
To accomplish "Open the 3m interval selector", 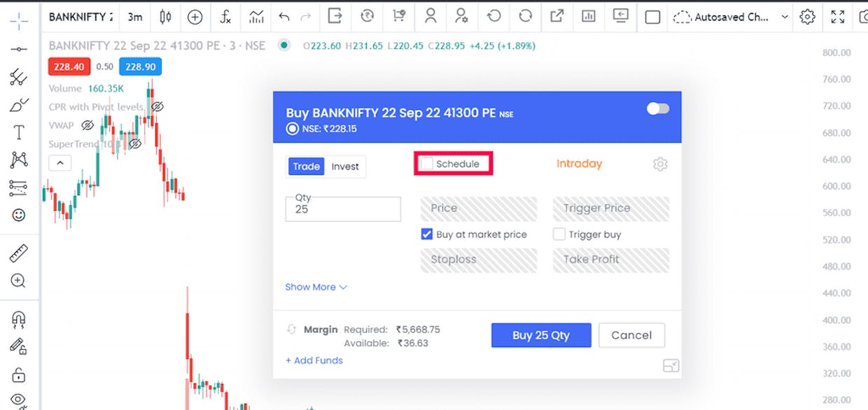I will coord(135,17).
